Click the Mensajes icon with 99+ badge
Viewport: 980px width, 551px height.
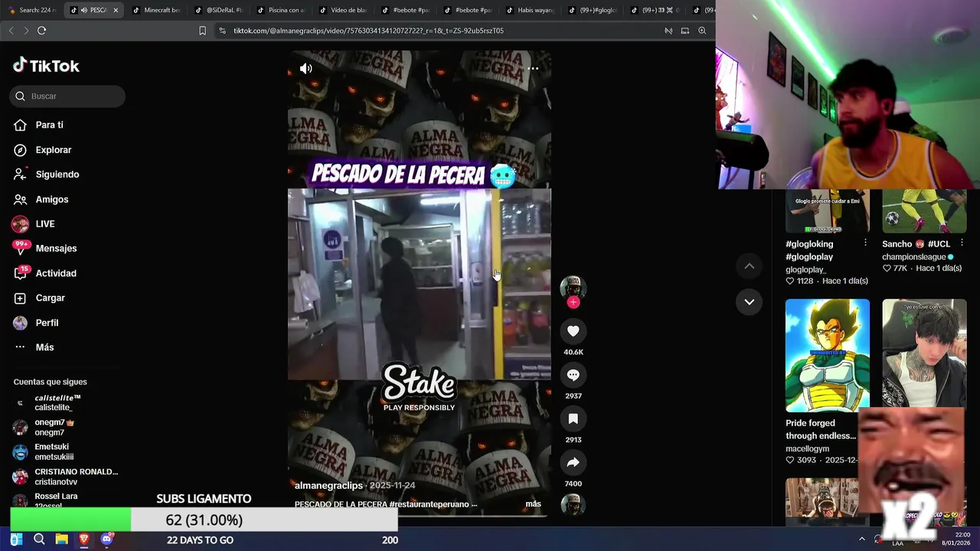(x=21, y=248)
